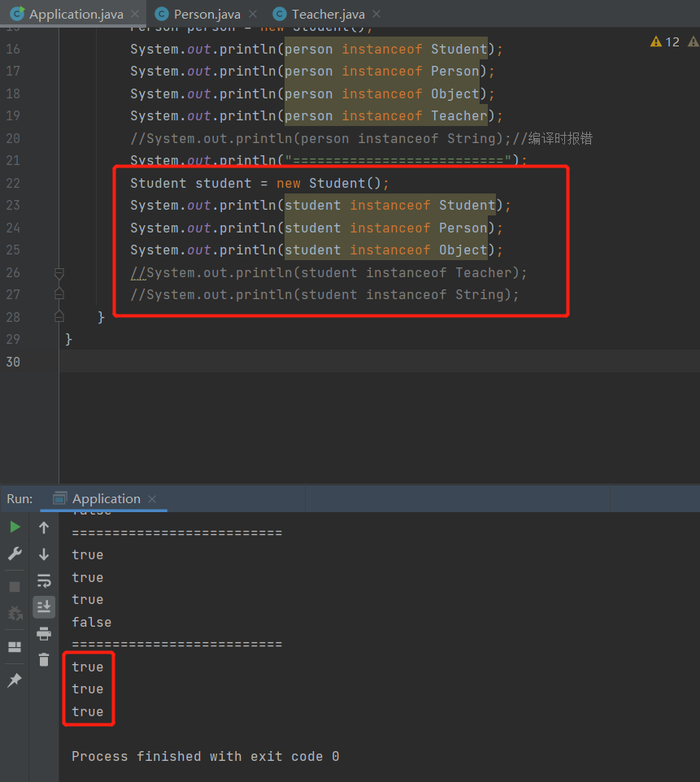
Task: Collapse comment fold marker at line 26
Action: click(x=59, y=273)
